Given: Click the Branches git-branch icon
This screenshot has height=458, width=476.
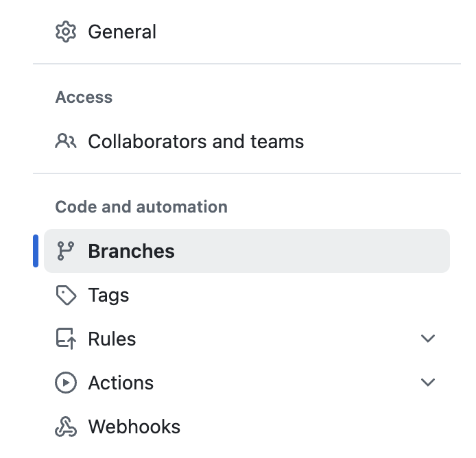Looking at the screenshot, I should pyautogui.click(x=66, y=251).
